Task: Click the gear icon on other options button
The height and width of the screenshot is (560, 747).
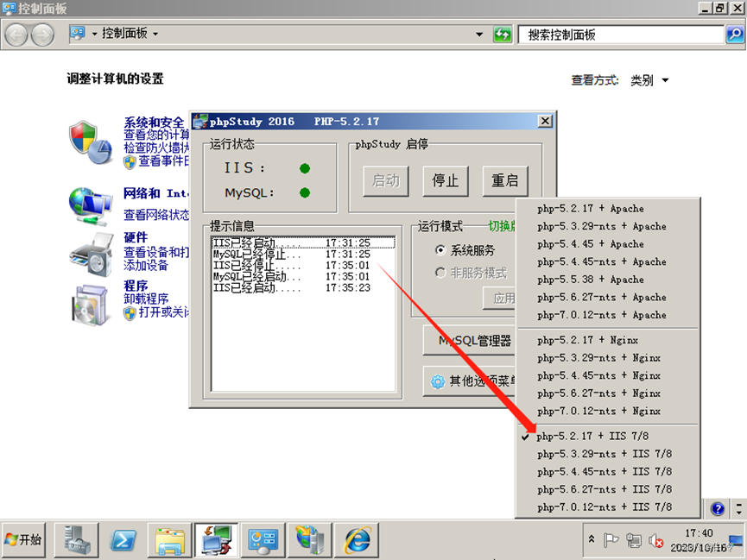Action: tap(437, 381)
